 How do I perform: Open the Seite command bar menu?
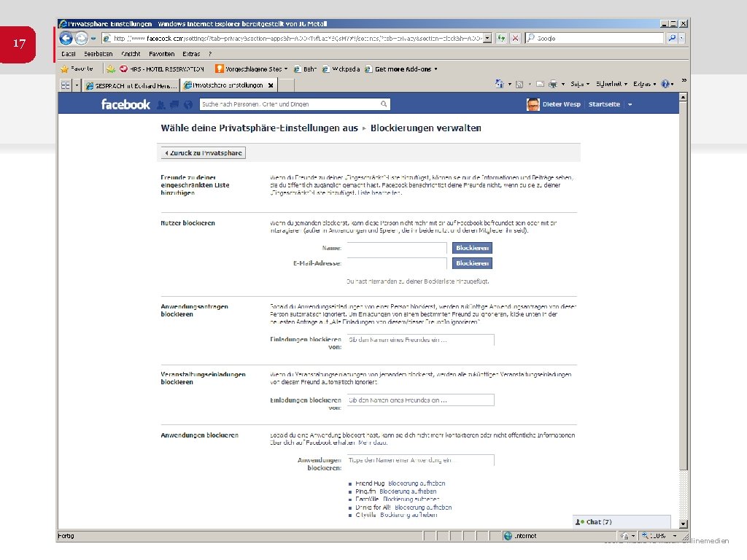(x=580, y=84)
